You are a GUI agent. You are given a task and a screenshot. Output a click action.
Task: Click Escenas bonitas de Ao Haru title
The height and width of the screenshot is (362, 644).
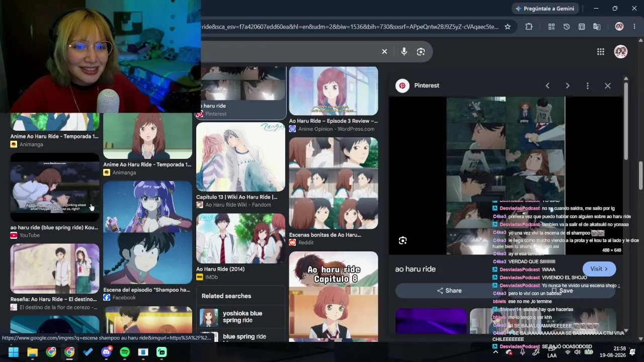[326, 235]
